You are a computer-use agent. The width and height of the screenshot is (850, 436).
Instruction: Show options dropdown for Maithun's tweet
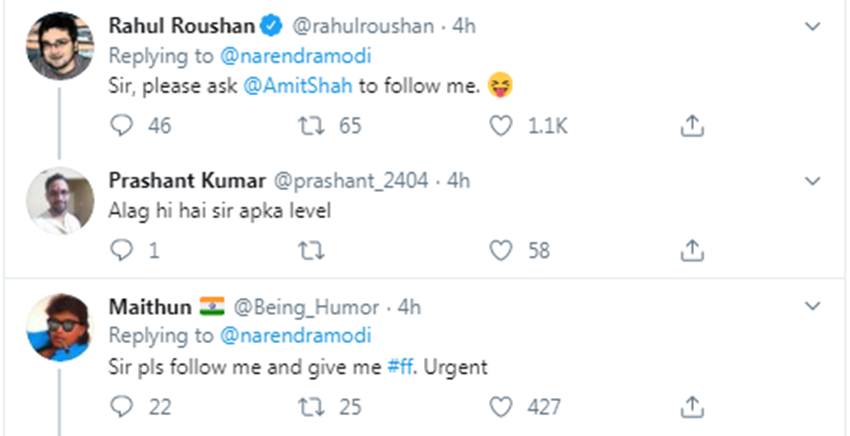click(x=813, y=306)
